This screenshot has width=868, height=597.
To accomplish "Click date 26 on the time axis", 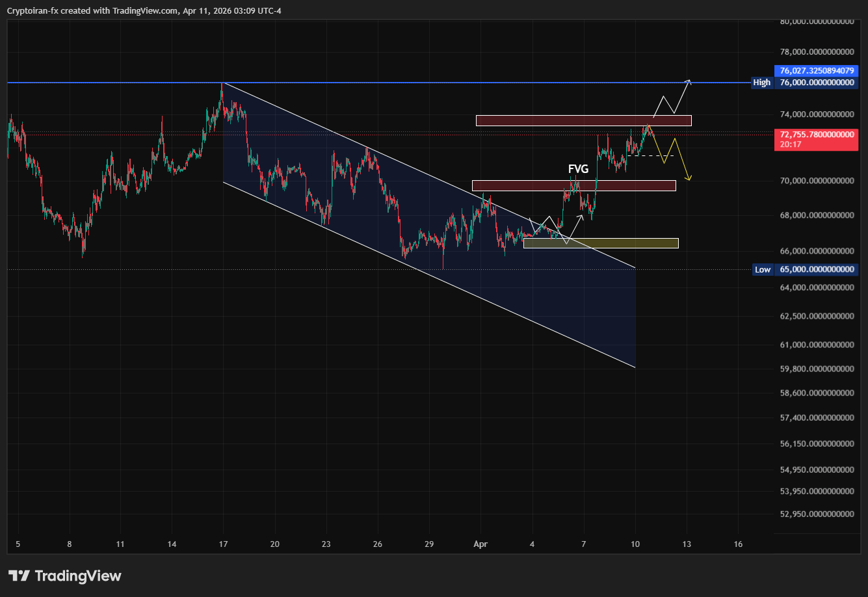I will pos(378,544).
